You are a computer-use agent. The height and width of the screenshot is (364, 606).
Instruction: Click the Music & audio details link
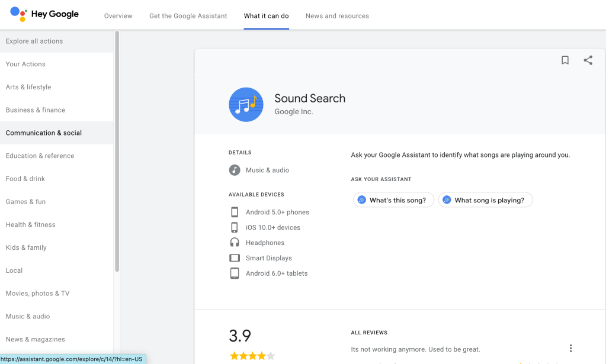[x=267, y=170]
